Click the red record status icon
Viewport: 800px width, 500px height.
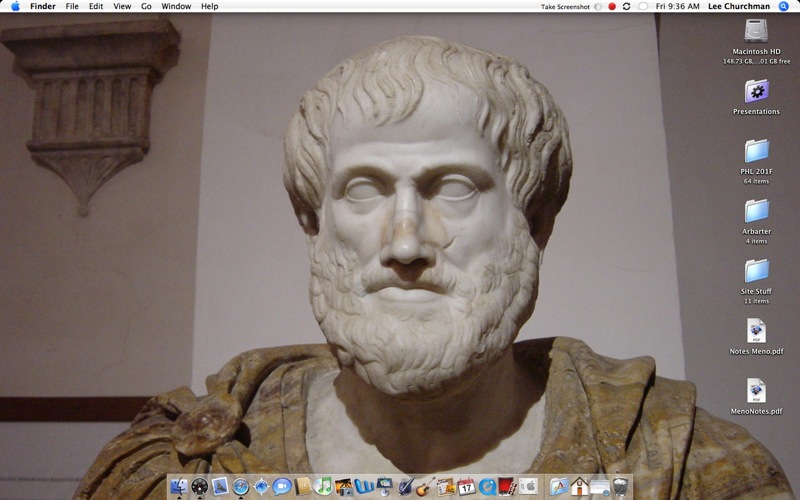click(x=612, y=7)
